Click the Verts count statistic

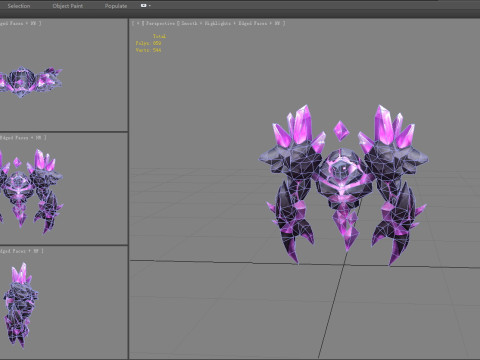(x=148, y=50)
